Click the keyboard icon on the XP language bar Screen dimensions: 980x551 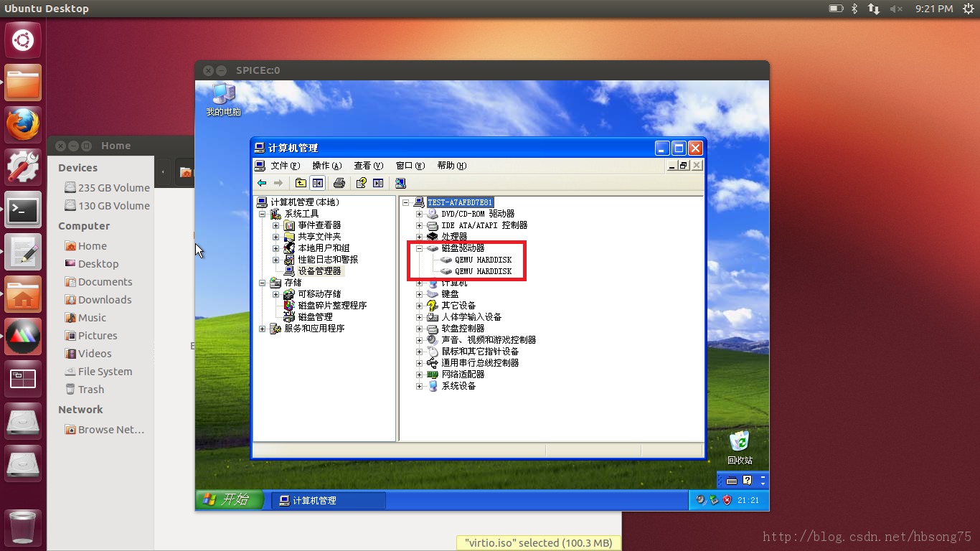732,480
